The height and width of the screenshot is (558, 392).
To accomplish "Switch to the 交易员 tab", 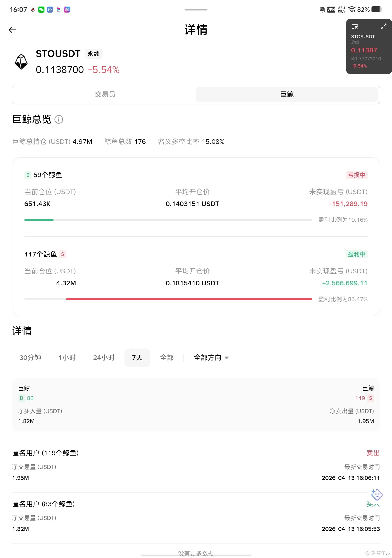I will (105, 94).
